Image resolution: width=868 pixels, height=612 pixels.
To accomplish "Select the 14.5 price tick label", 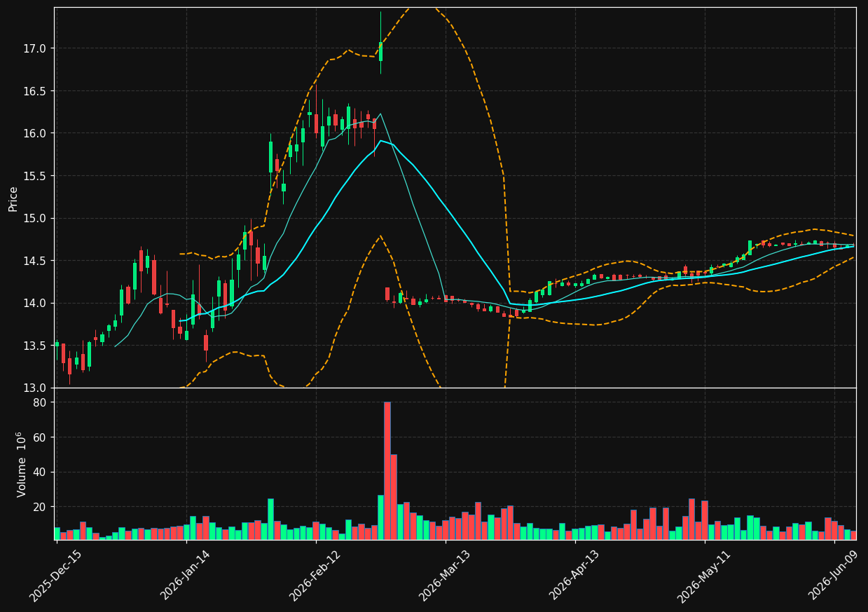I will [x=36, y=261].
